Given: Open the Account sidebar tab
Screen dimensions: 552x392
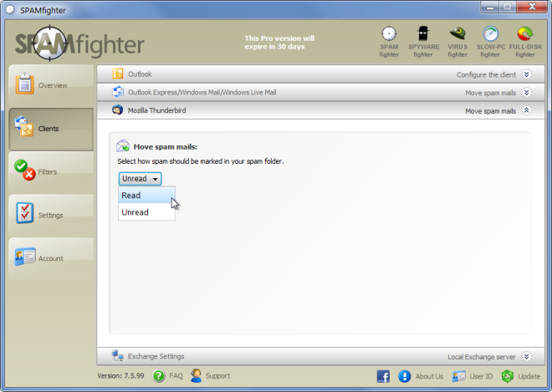Looking at the screenshot, I should coord(51,258).
